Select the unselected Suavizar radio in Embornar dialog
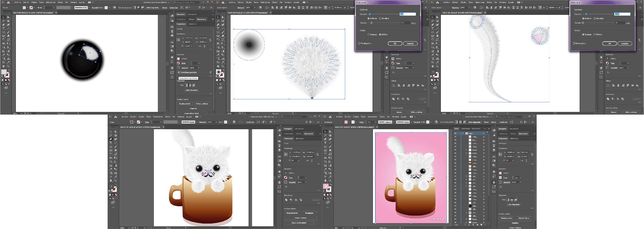This screenshot has height=229, width=644. click(x=368, y=35)
